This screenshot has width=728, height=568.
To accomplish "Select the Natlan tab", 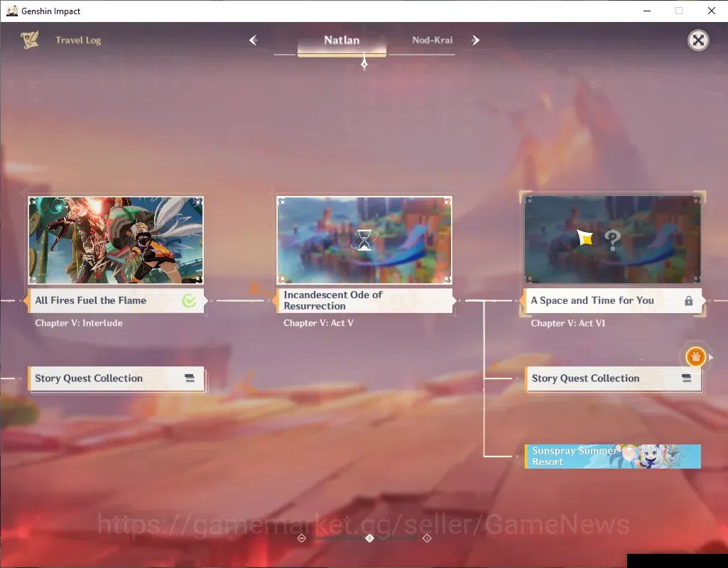I will click(x=342, y=40).
